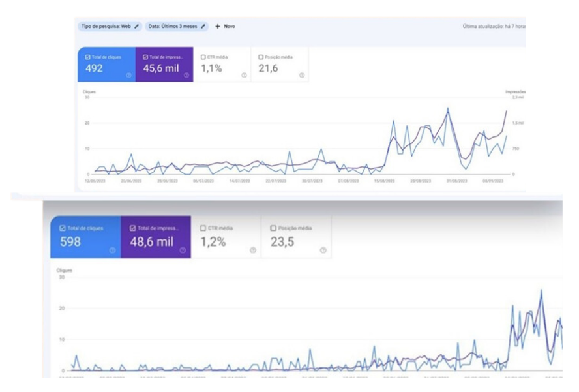This screenshot has height=392, width=579.
Task: Open help icon on the 492 cliques card
Action: click(x=128, y=75)
